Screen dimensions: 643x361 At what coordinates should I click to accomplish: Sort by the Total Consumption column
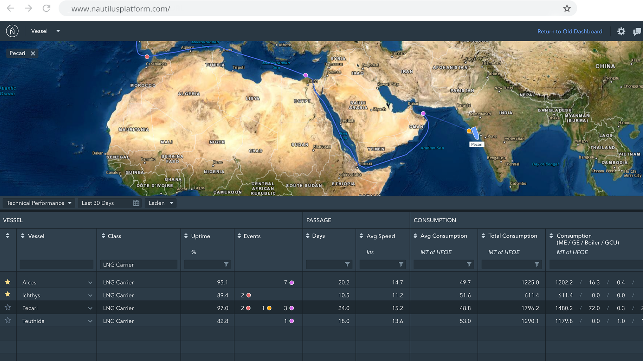coord(483,236)
